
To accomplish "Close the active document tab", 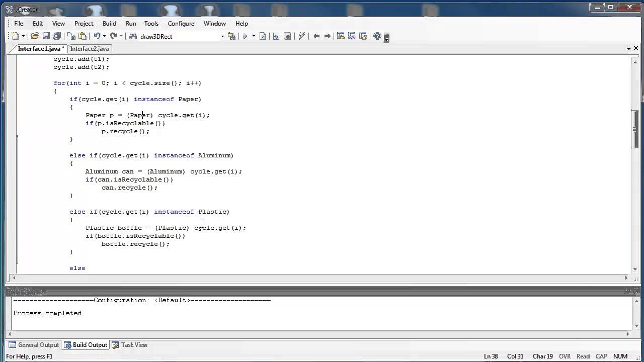I will pos(636,49).
